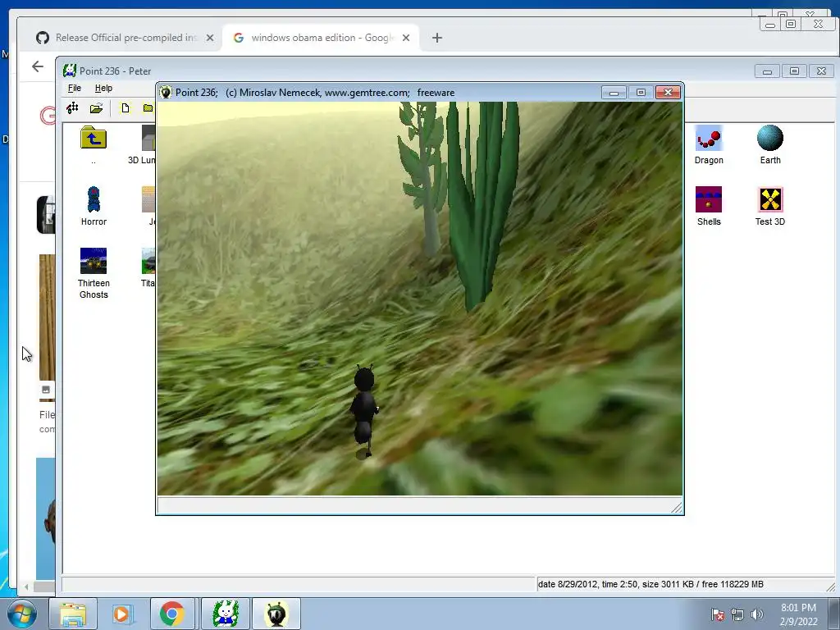This screenshot has height=630, width=840.
Task: Close the windows obama edition tab
Action: pos(406,38)
